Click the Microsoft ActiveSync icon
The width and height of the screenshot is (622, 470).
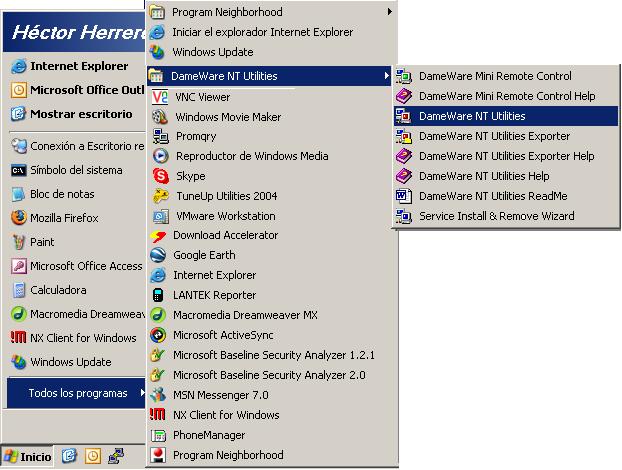pos(158,335)
